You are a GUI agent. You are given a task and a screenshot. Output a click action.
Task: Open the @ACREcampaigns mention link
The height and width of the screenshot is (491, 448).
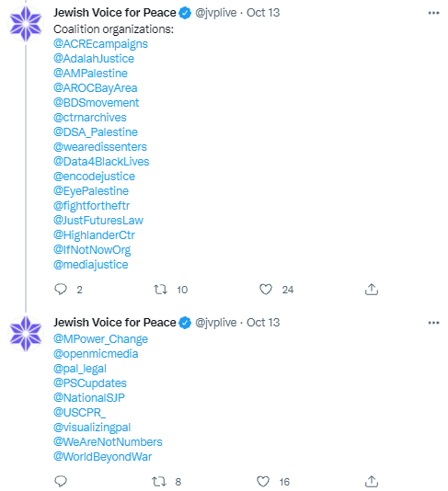pyautogui.click(x=100, y=44)
